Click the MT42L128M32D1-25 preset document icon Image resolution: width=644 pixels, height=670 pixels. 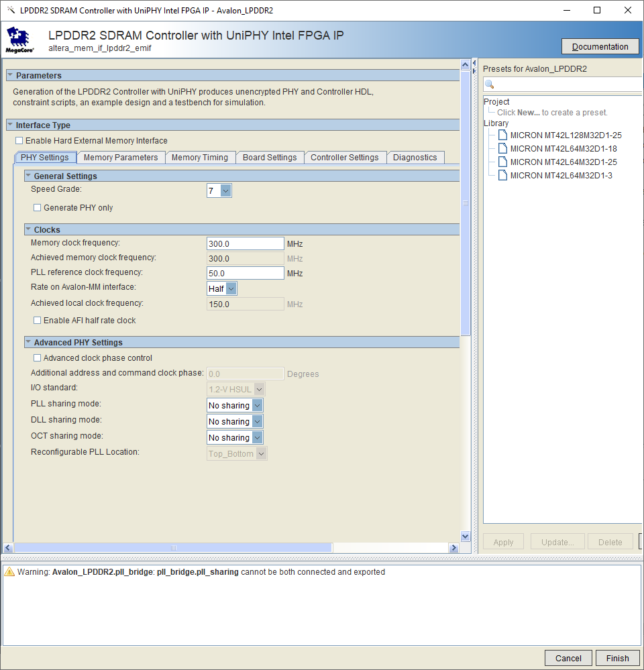pyautogui.click(x=502, y=135)
